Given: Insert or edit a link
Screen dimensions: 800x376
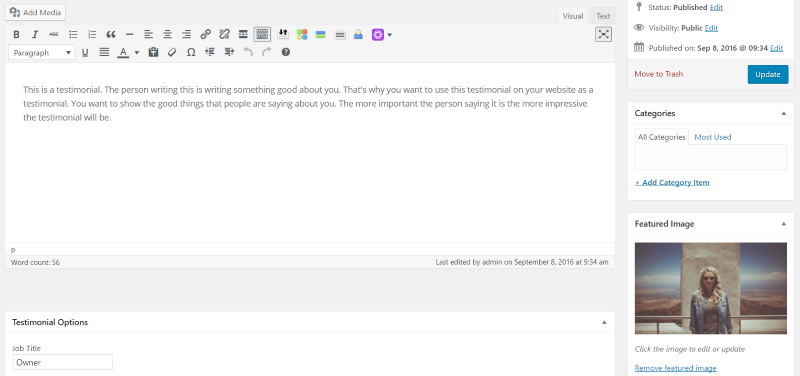Looking at the screenshot, I should pyautogui.click(x=205, y=35).
